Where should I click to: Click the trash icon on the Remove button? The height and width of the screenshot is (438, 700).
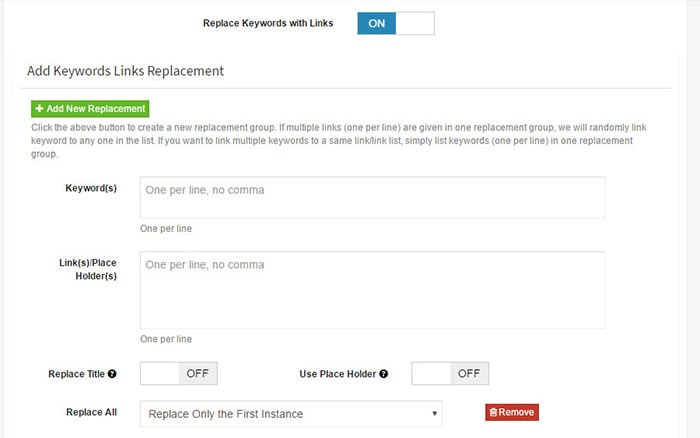[494, 412]
